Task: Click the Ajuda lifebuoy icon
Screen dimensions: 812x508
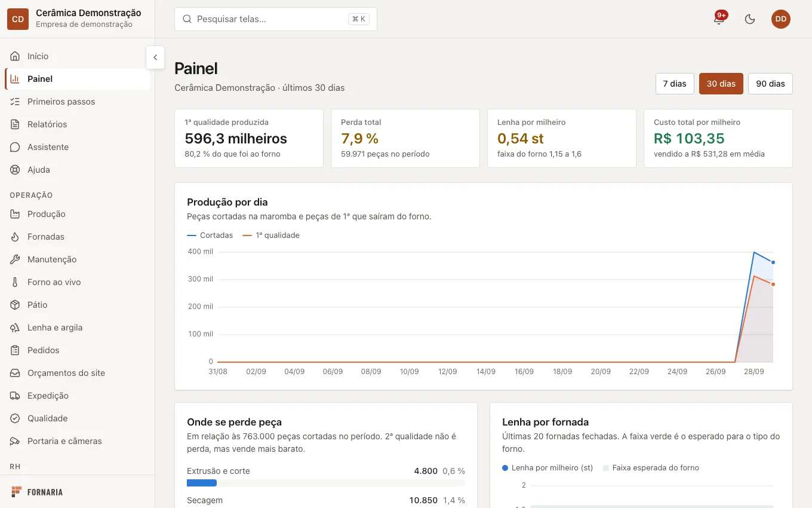Action: 16,170
